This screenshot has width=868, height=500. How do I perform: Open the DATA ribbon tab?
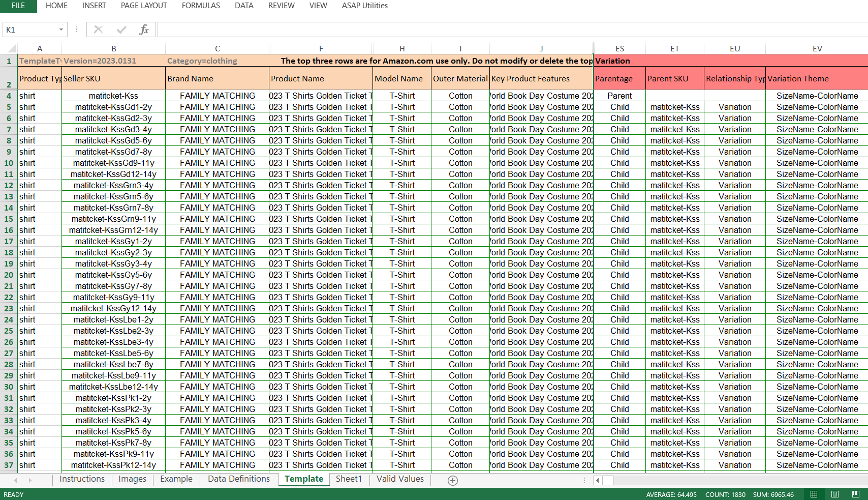tap(244, 6)
